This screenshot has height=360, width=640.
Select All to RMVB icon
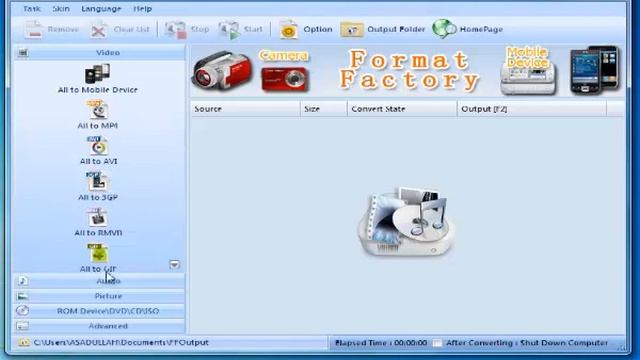coord(98,217)
